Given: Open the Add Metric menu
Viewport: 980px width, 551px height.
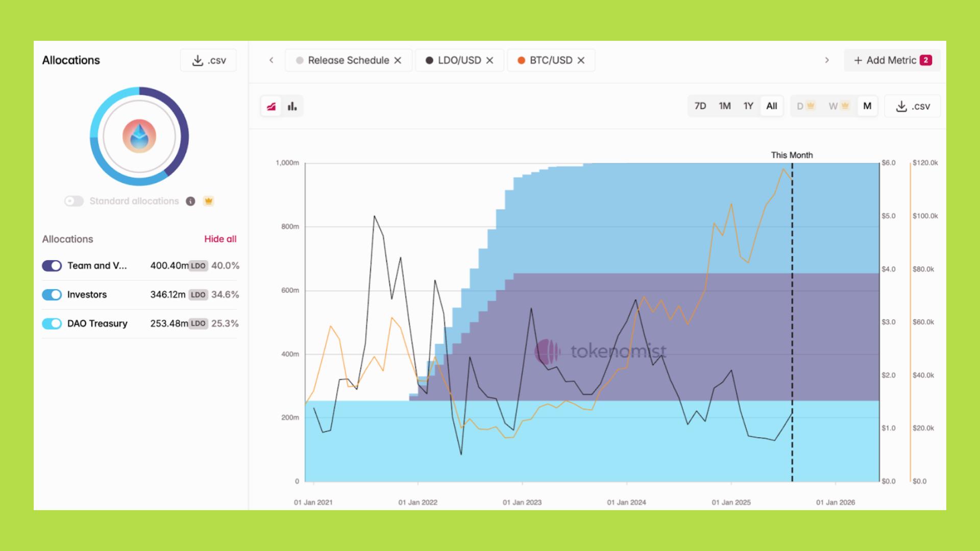Looking at the screenshot, I should pos(892,60).
